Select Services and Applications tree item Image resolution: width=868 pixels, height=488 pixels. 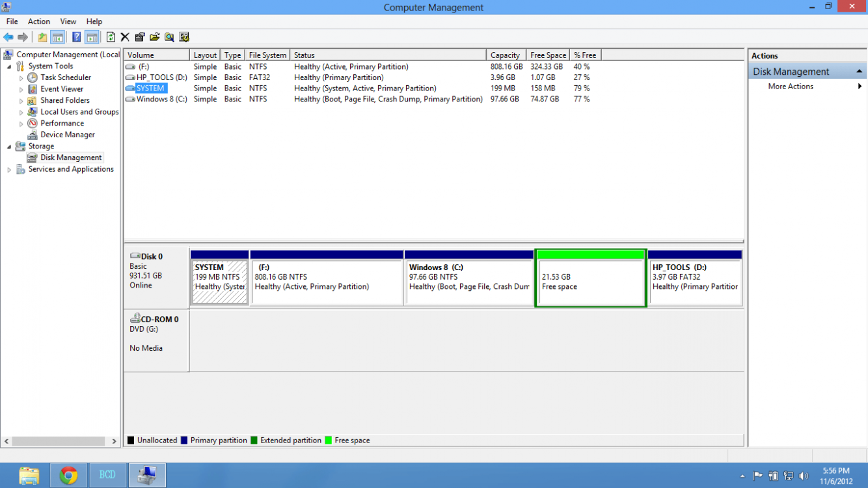pyautogui.click(x=71, y=169)
